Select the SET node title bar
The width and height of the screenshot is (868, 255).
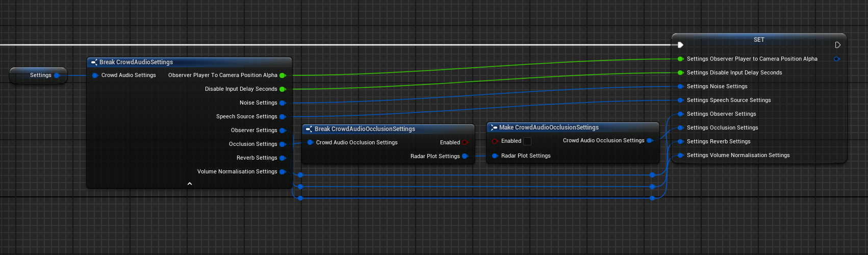coord(759,40)
